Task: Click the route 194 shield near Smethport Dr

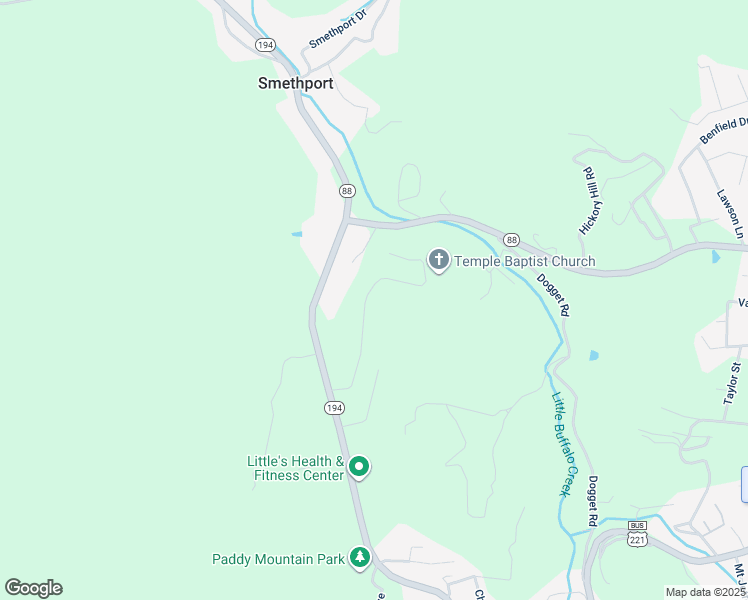Action: point(265,45)
